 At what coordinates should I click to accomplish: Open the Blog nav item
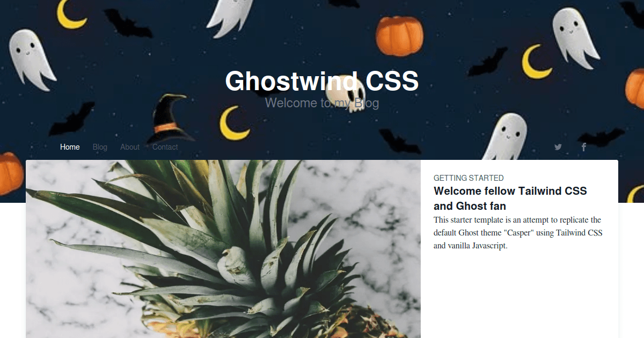(100, 147)
